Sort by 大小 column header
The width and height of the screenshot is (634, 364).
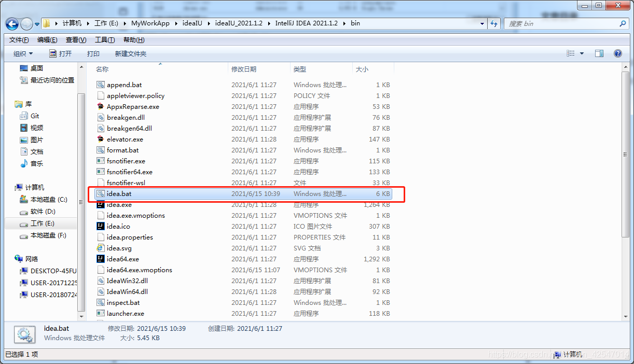click(374, 69)
